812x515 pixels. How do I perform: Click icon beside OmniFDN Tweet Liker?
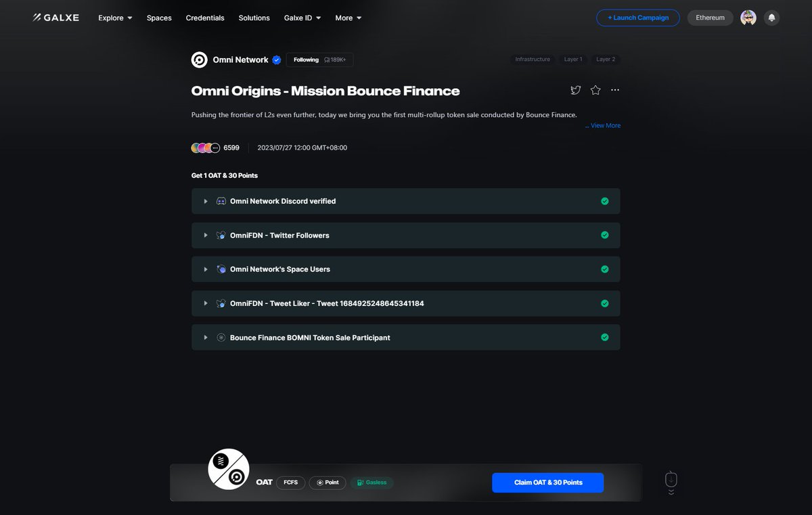(221, 303)
